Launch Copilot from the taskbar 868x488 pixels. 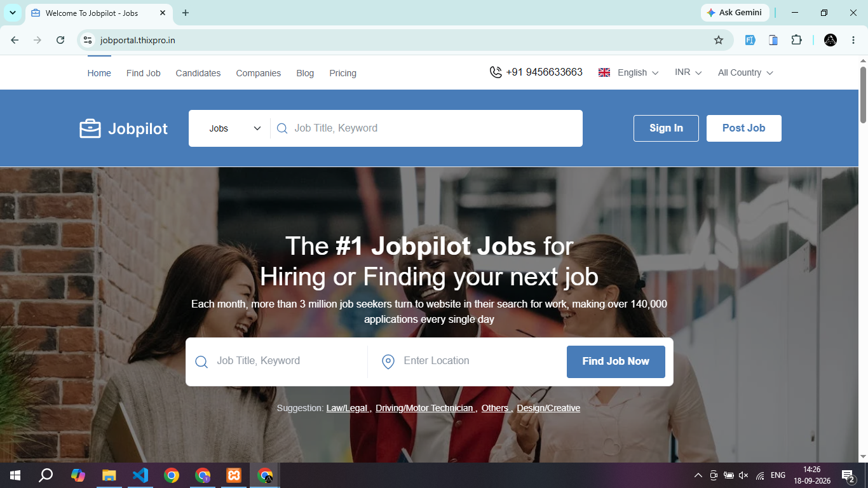(78, 475)
